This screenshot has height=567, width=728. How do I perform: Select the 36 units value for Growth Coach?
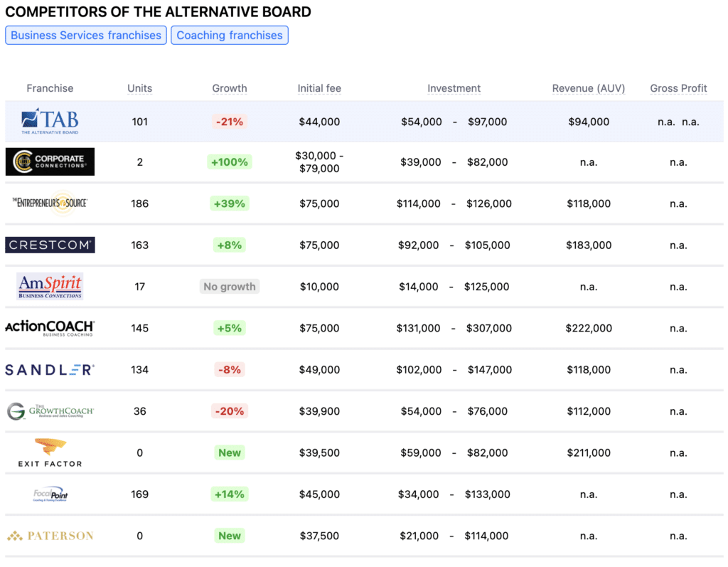point(140,411)
